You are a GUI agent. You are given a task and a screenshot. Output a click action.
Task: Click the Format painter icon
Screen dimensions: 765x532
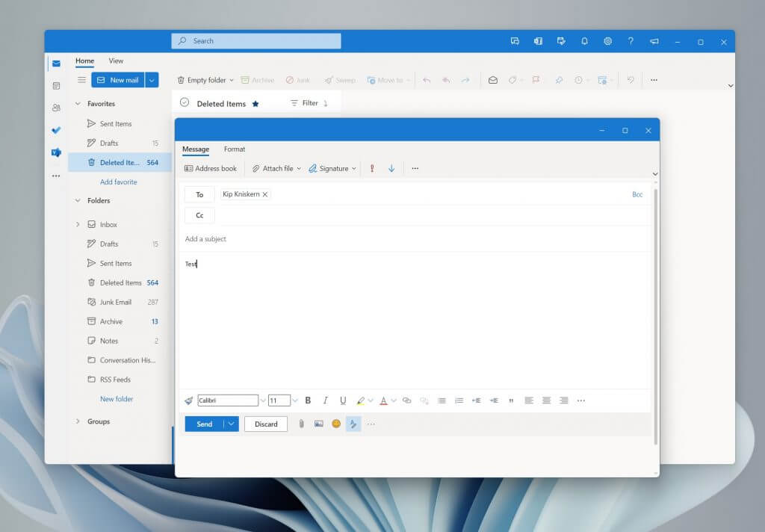point(189,400)
